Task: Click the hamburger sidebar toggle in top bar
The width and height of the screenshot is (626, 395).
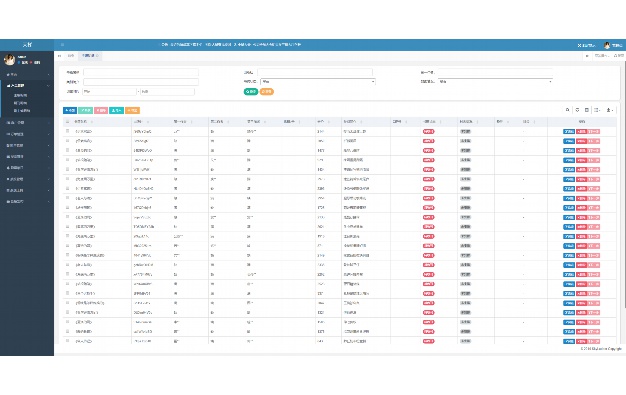Action: [x=62, y=45]
